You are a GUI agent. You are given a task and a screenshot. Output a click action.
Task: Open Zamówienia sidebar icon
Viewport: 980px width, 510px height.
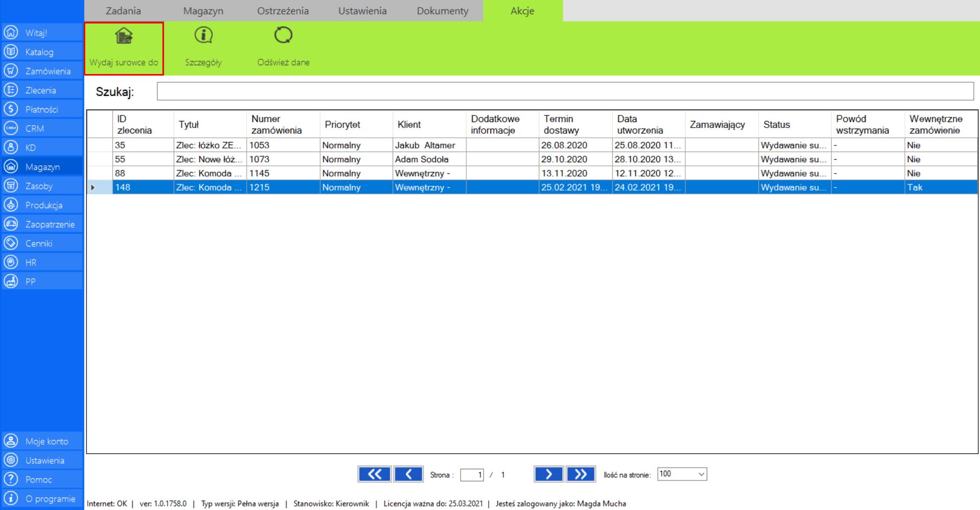coord(10,71)
